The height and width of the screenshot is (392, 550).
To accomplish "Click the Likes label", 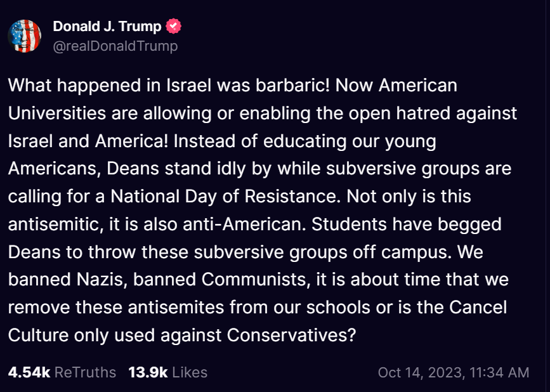I will pyautogui.click(x=190, y=372).
